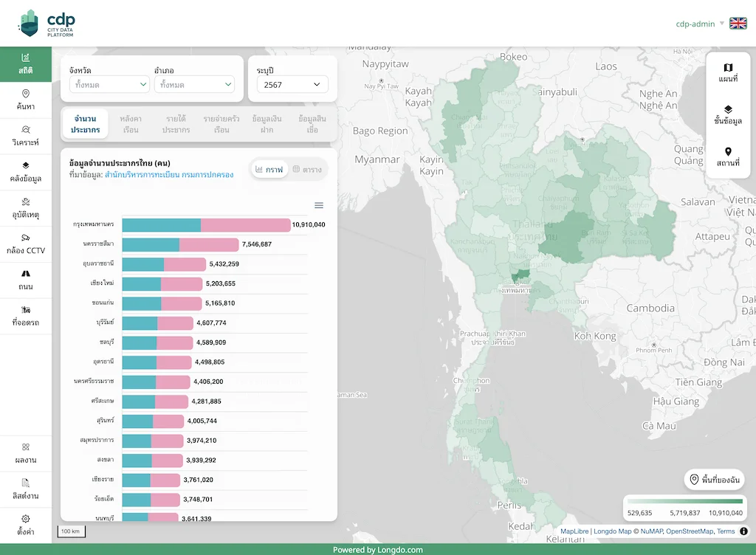This screenshot has height=555, width=756.
Task: Click the 4,406,200 value label
Action: [x=208, y=382]
